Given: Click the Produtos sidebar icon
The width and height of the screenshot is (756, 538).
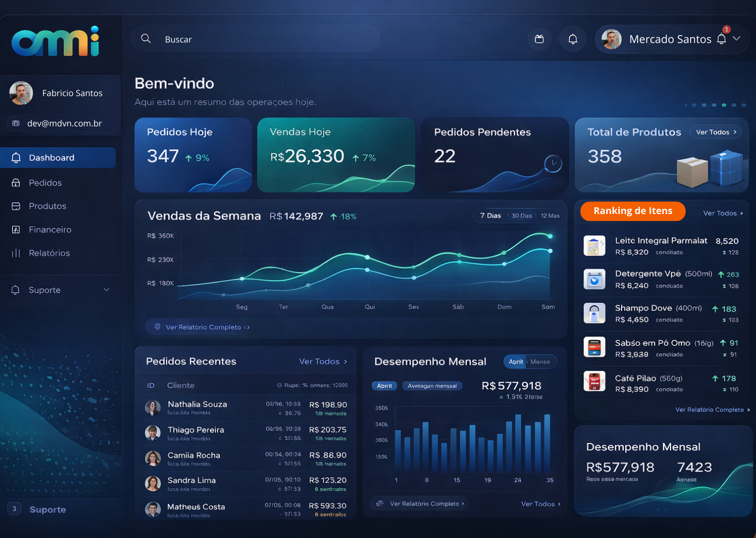Looking at the screenshot, I should click(x=16, y=206).
